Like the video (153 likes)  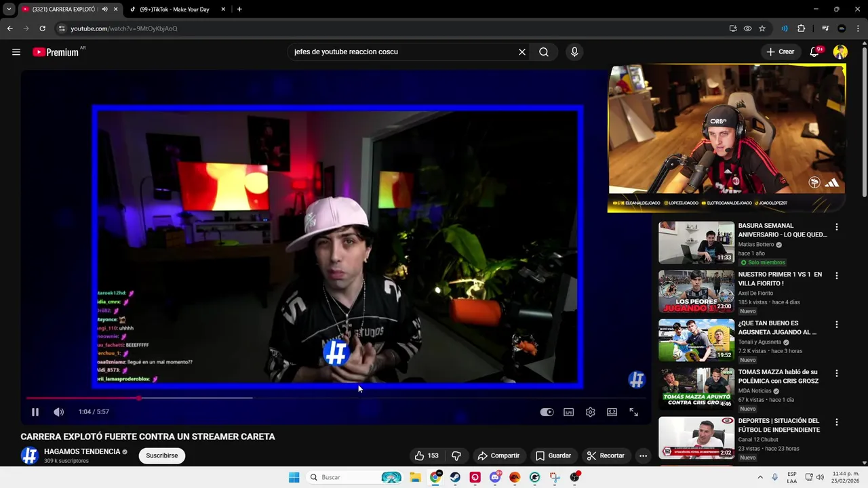tap(427, 455)
